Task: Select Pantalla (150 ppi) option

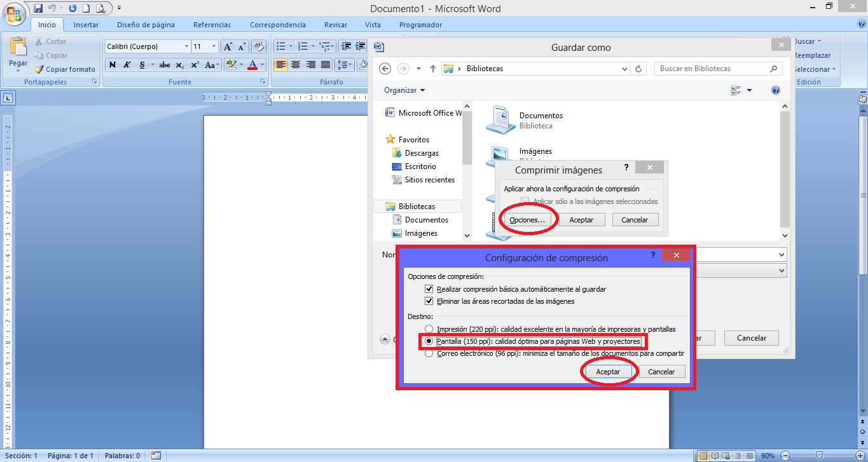Action: [429, 341]
